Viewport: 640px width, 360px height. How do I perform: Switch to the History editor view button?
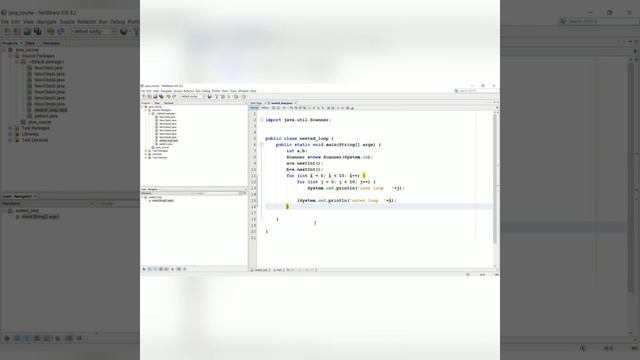point(265,108)
